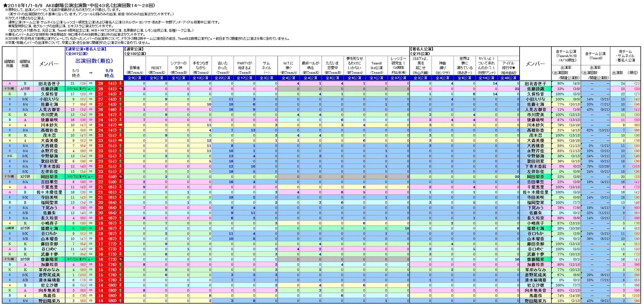
Task: Select the green up arrow in 峯岸みなみ's row
Action: click(121, 270)
